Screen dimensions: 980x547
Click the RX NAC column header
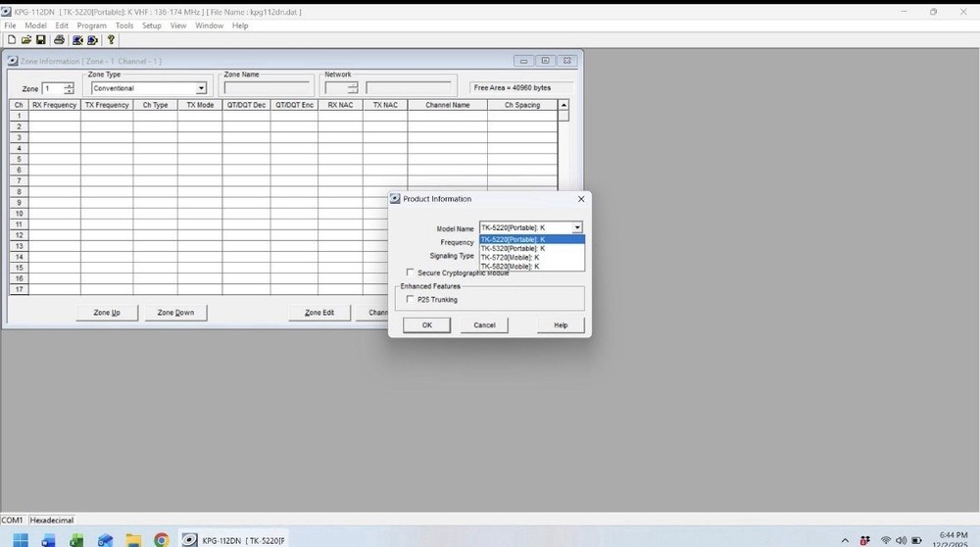341,105
